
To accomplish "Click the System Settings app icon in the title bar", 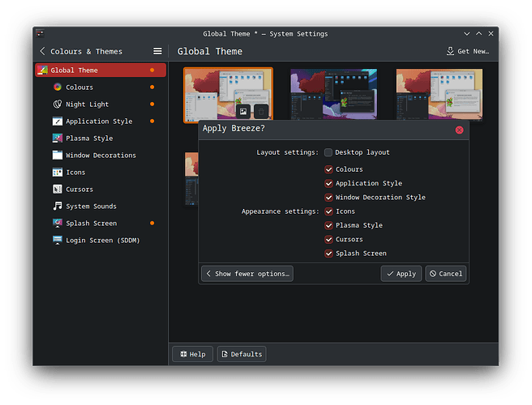I will [x=40, y=33].
